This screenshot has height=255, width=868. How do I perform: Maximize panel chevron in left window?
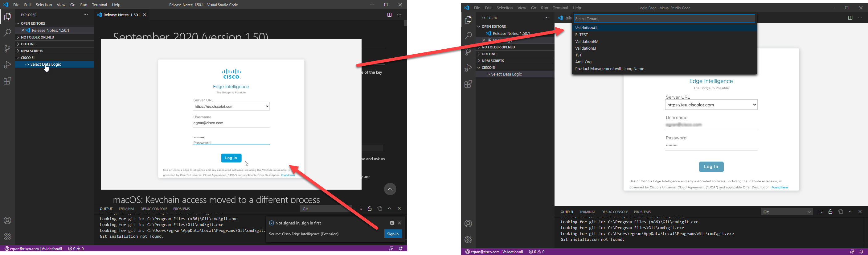pyautogui.click(x=390, y=209)
